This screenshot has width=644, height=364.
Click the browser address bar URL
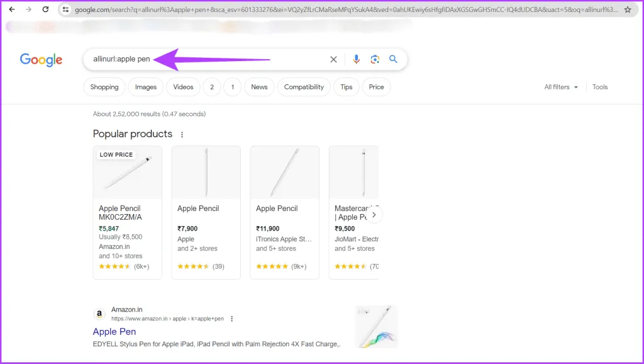(x=340, y=9)
